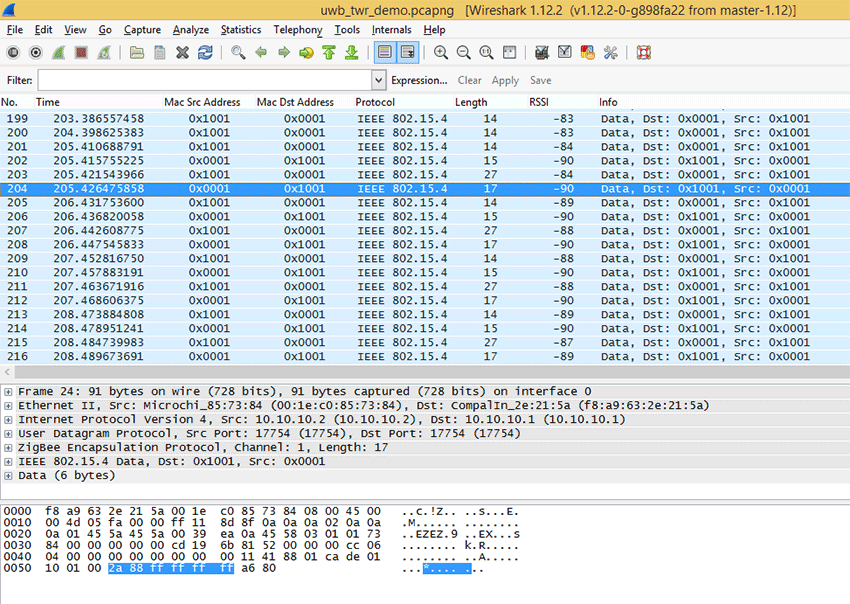The width and height of the screenshot is (850, 604).
Task: Go forward in packet history
Action: pyautogui.click(x=284, y=53)
